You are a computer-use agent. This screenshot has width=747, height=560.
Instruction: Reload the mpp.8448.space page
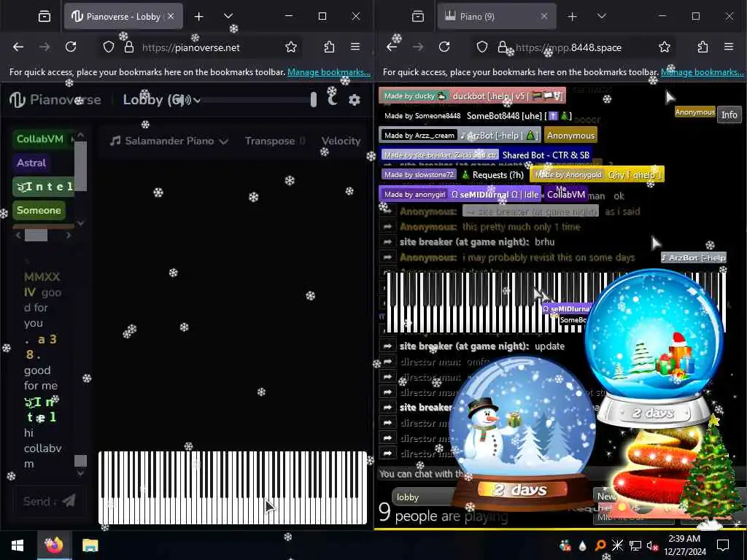point(444,47)
